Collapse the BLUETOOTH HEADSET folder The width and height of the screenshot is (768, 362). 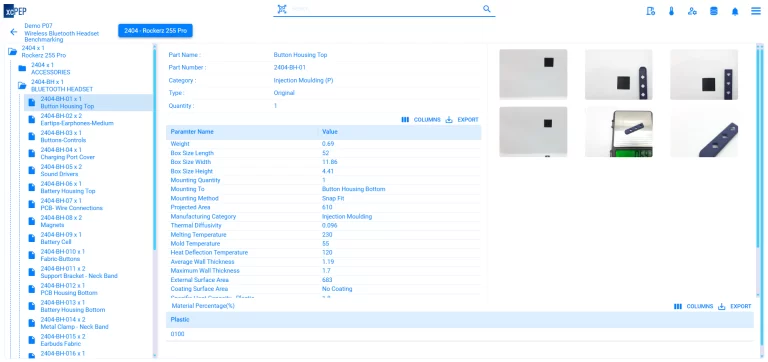point(22,86)
